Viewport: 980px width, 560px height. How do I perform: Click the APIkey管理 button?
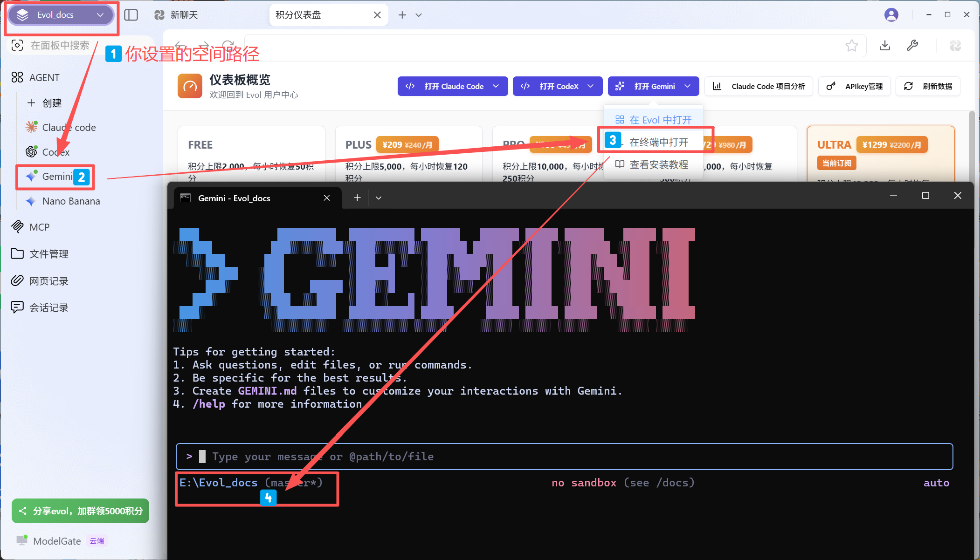pos(854,86)
